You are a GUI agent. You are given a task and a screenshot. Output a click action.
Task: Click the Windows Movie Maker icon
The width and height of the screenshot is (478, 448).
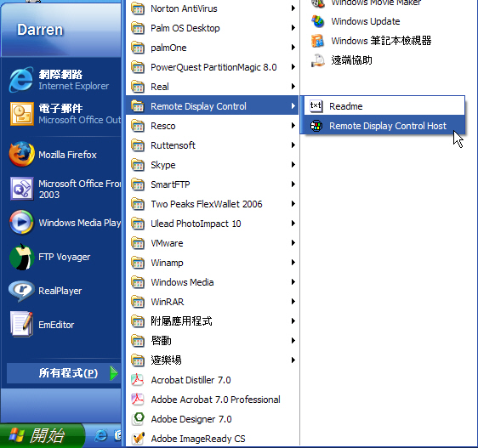pyautogui.click(x=317, y=3)
